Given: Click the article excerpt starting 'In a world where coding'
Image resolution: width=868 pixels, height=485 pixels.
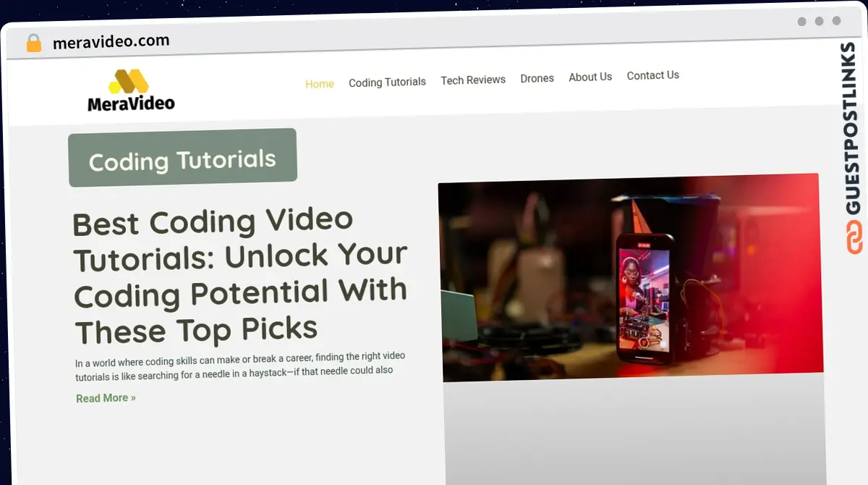Looking at the screenshot, I should pyautogui.click(x=240, y=367).
